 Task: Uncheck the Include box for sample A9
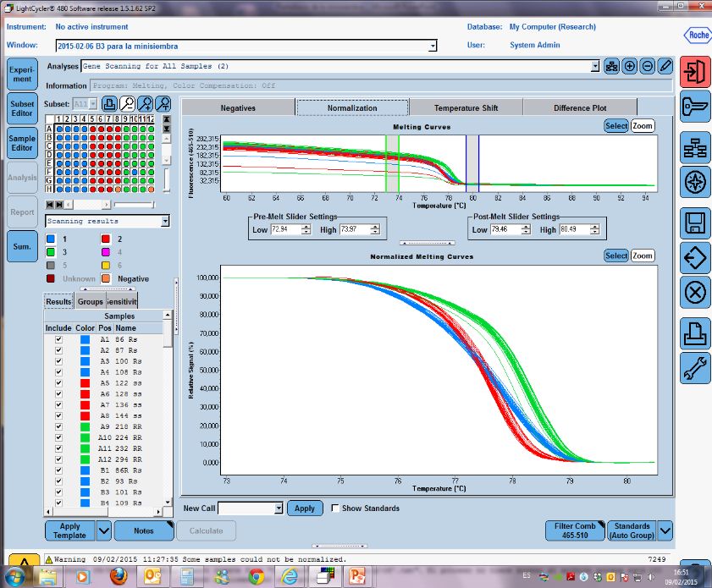coord(58,426)
